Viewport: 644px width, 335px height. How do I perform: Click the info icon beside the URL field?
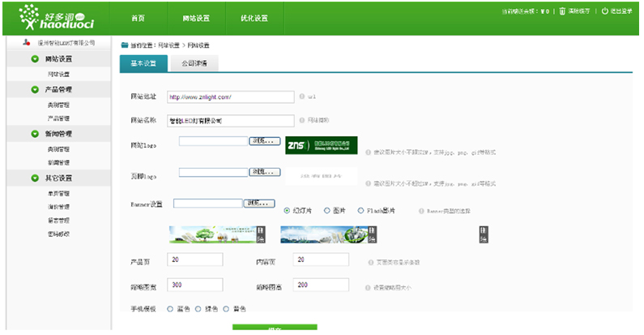[x=302, y=97]
